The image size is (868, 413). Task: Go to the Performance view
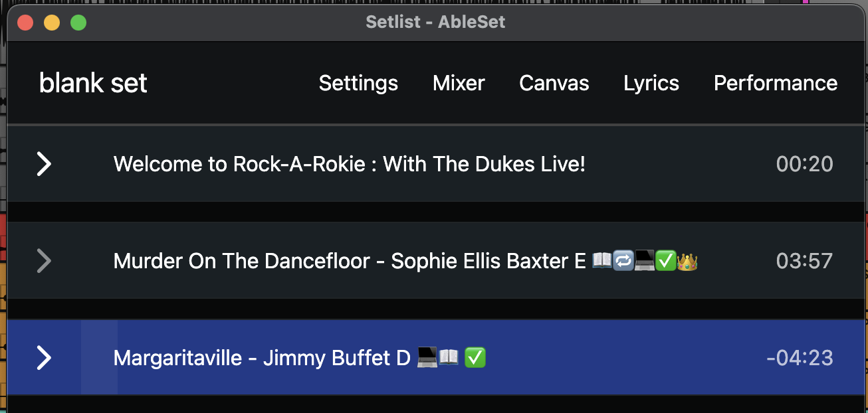point(776,83)
